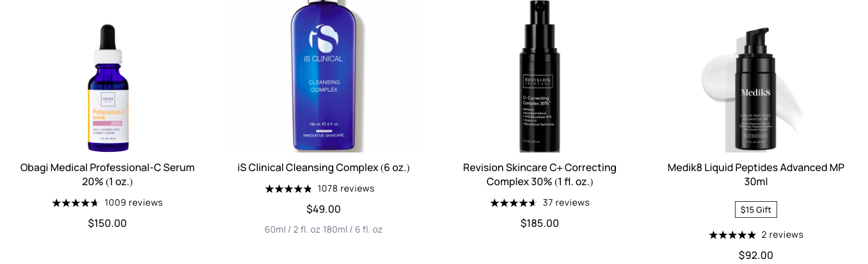This screenshot has width=868, height=264.
Task: Open the iS Clinical Cleansing Complex bottle image
Action: click(x=324, y=76)
